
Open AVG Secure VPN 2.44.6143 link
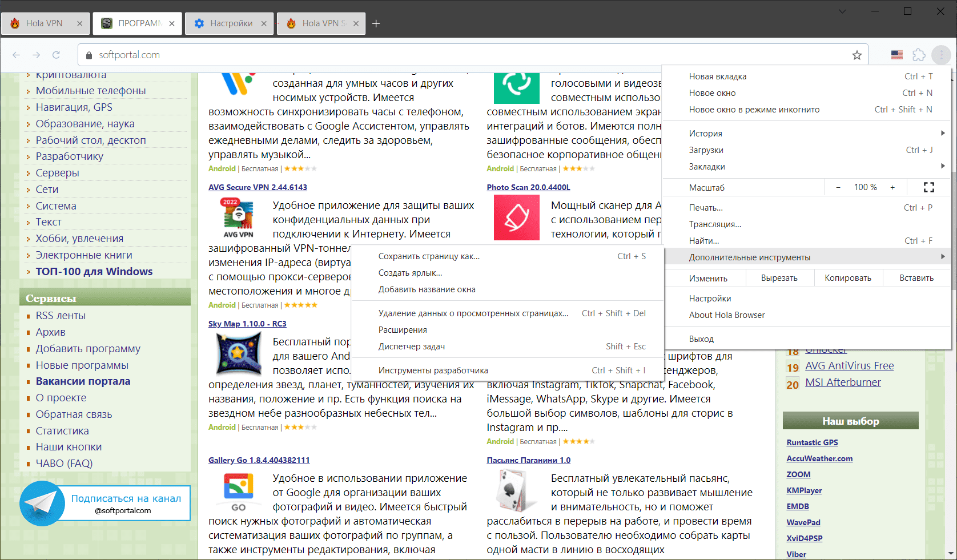[258, 187]
